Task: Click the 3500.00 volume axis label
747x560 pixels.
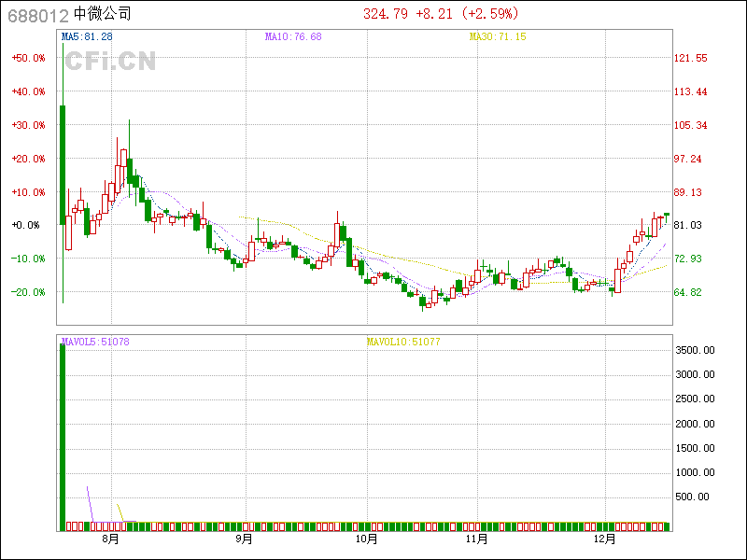Action: [x=696, y=350]
